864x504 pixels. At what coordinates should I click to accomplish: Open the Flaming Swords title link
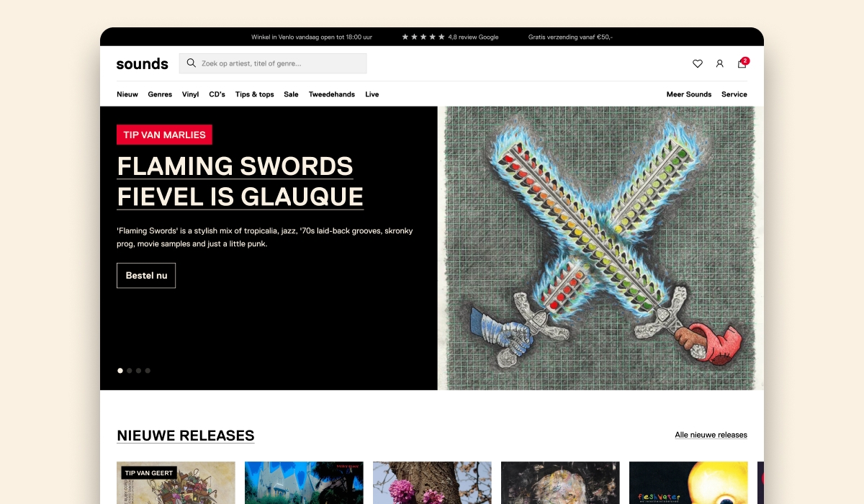[x=235, y=166]
